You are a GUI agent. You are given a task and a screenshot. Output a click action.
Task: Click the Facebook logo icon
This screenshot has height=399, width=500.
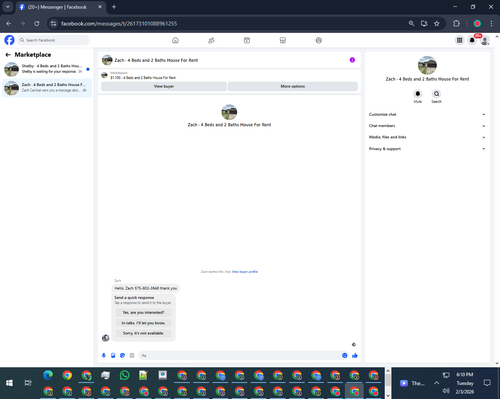(9, 40)
